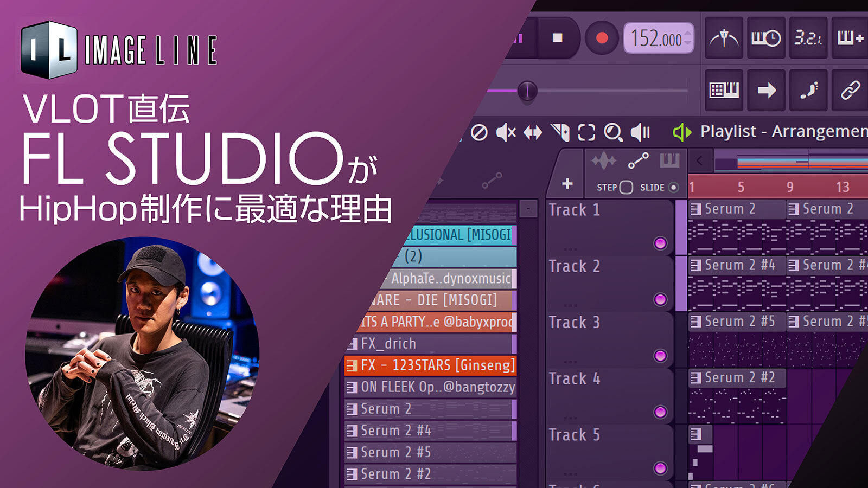Image resolution: width=868 pixels, height=488 pixels.
Task: Select the FX - 123STARS [Ginseng] pattern
Action: pyautogui.click(x=431, y=365)
